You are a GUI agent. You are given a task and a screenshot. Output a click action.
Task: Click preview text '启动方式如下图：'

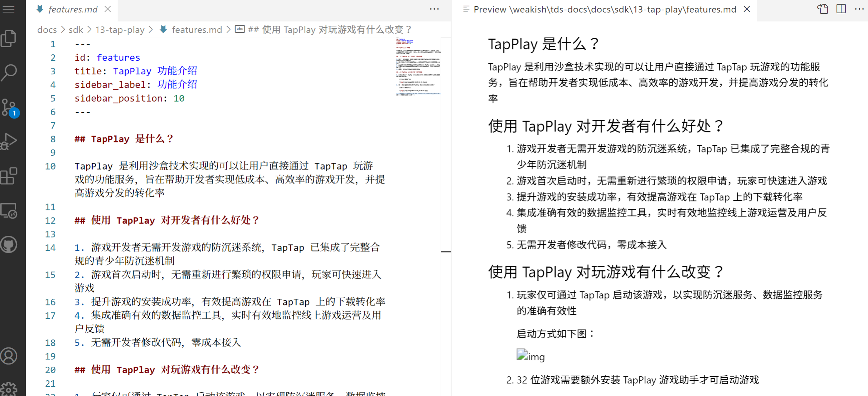click(556, 334)
